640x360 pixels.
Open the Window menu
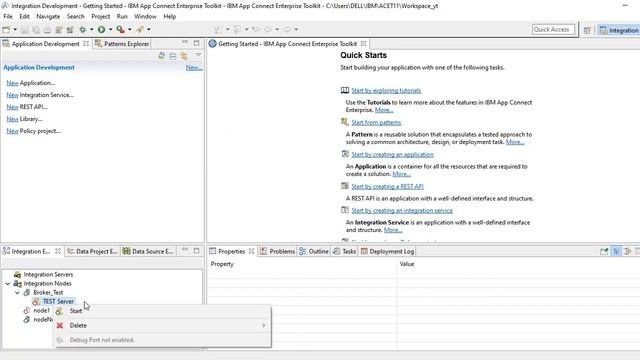click(x=145, y=16)
